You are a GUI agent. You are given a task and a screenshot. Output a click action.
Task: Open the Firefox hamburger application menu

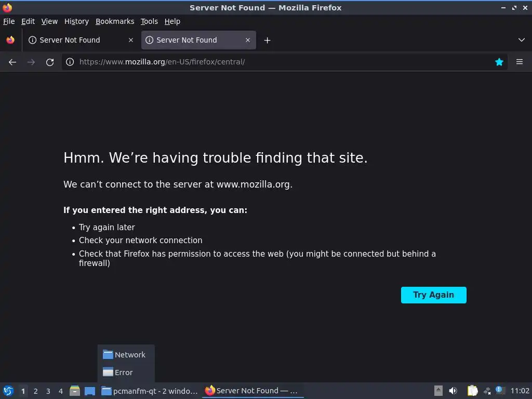(520, 62)
